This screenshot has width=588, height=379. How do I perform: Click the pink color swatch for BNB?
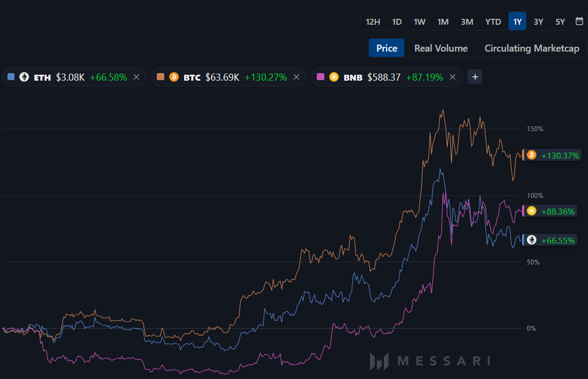(321, 77)
